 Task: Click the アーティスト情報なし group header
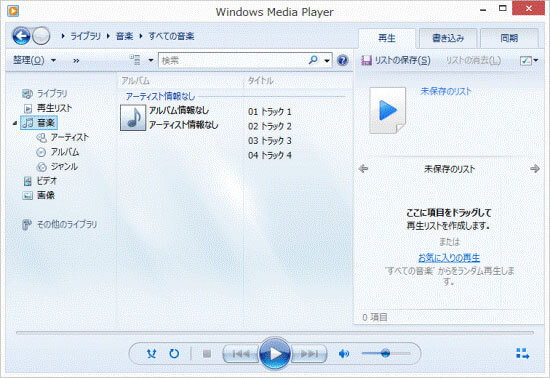(160, 96)
